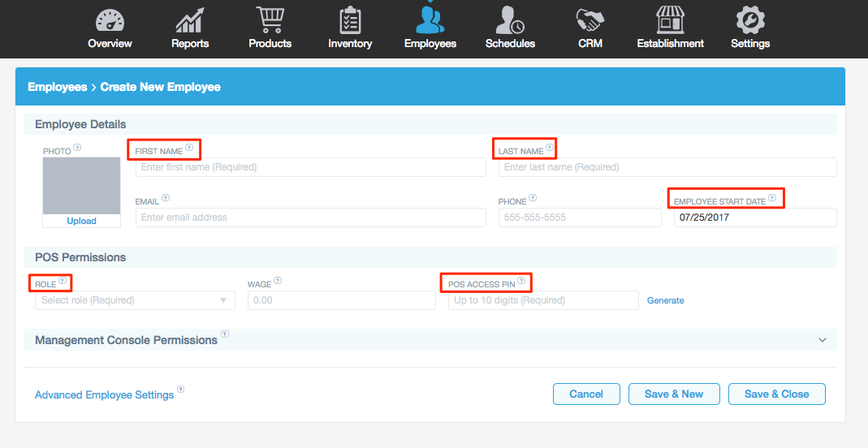Open Establishment storefront icon

[x=670, y=20]
